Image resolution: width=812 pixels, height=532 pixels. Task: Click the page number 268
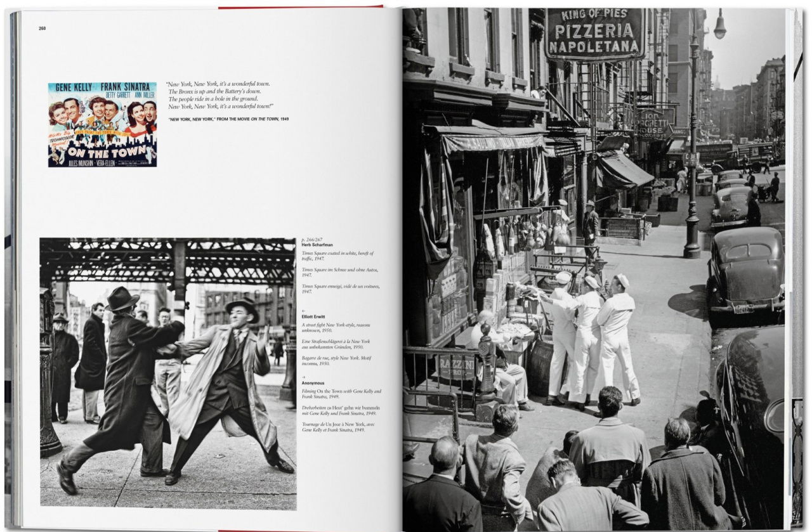[42, 28]
